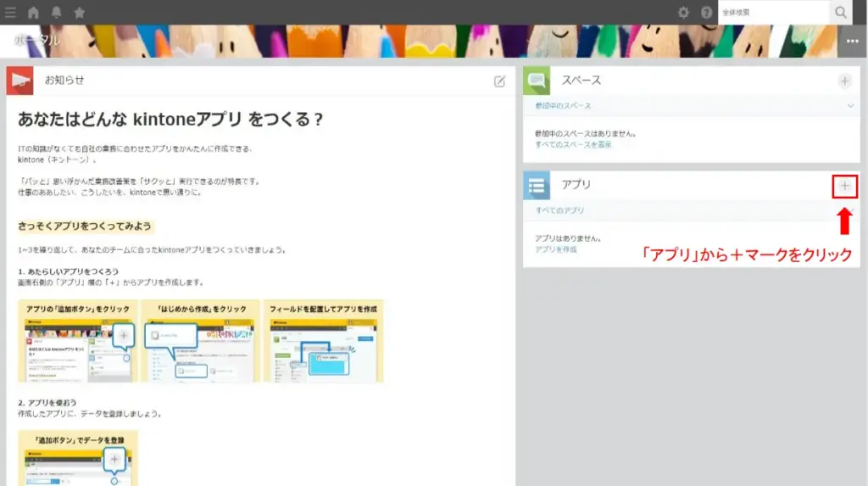Screen dimensions: 868x486
Task: Click the text 2. アプリを使おう
Action: point(47,403)
